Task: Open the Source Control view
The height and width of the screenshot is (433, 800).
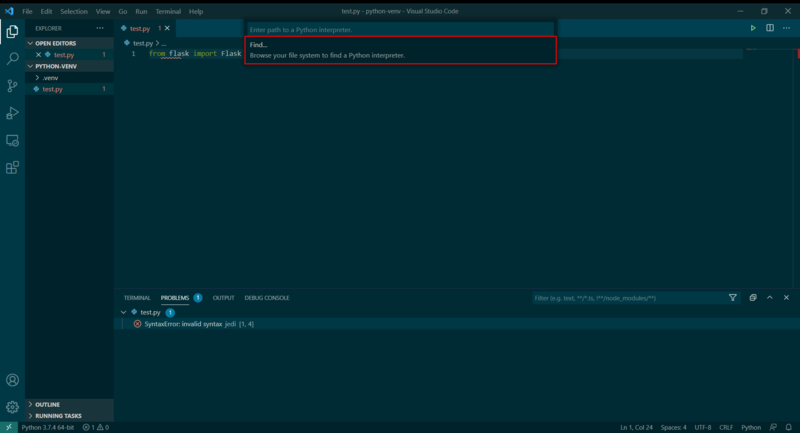Action: pyautogui.click(x=12, y=86)
